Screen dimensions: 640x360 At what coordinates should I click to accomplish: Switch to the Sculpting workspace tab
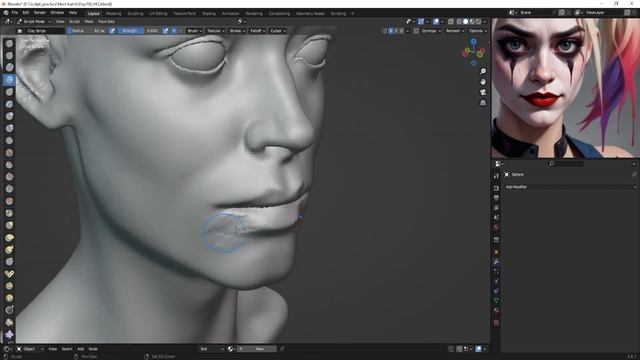coord(136,13)
